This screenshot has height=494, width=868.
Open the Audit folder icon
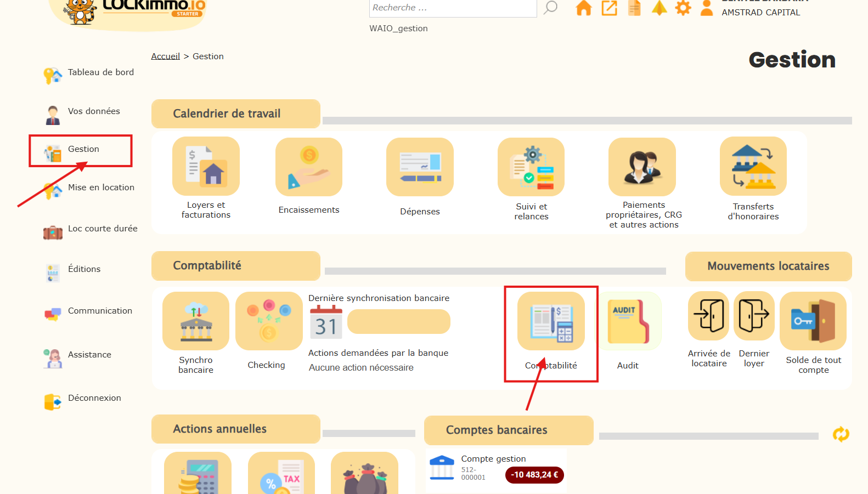point(628,321)
